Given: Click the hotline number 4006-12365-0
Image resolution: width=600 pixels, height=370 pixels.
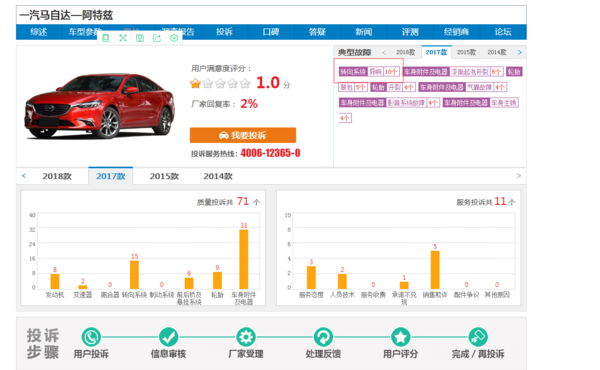Looking at the screenshot, I should click(271, 153).
